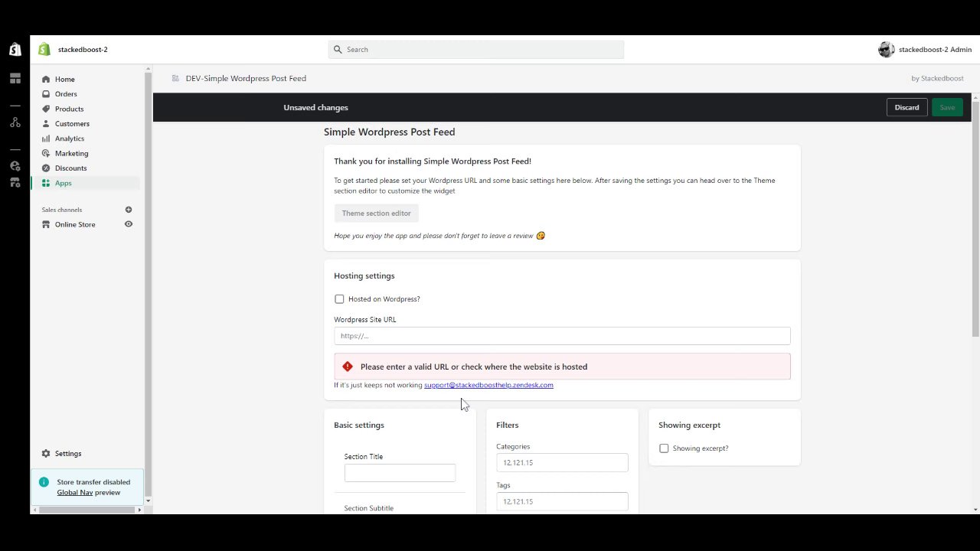Click the URL error message text
The width and height of the screenshot is (980, 551).
click(474, 367)
